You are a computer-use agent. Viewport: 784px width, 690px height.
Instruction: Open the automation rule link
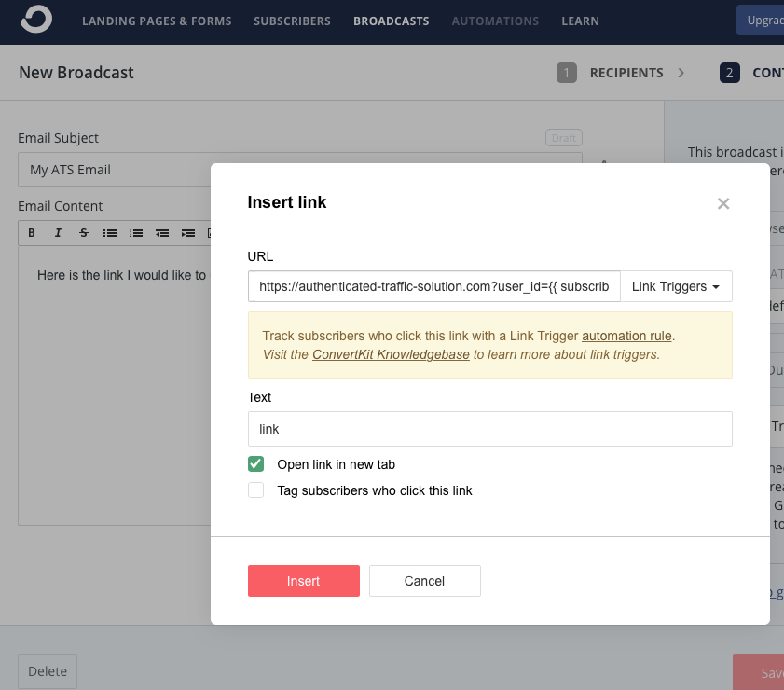click(x=626, y=336)
